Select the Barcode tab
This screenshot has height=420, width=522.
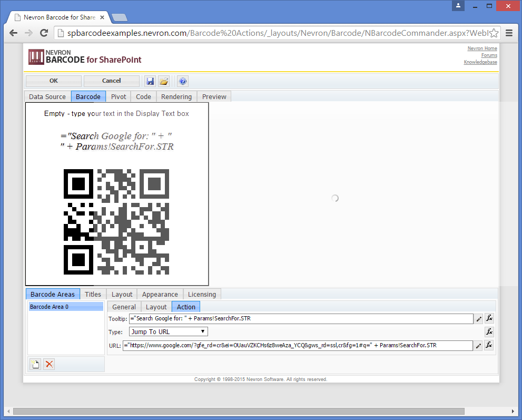(x=88, y=96)
